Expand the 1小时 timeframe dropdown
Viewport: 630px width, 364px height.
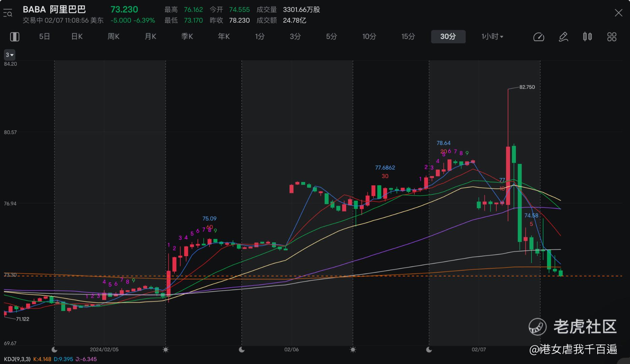tap(492, 37)
